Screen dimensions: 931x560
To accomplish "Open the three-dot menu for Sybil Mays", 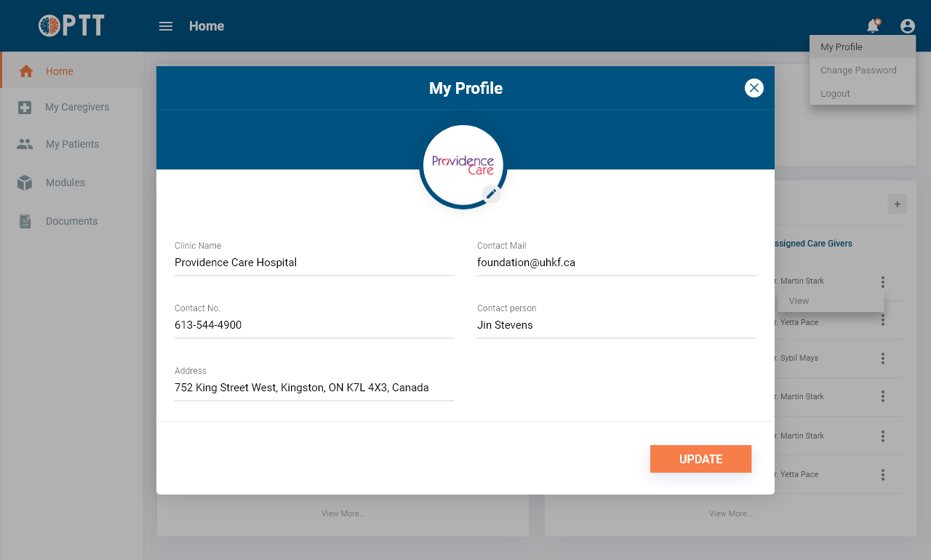I will point(882,359).
